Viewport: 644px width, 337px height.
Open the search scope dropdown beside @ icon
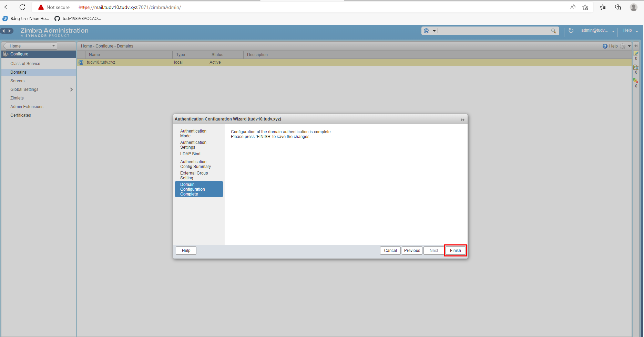coord(433,31)
